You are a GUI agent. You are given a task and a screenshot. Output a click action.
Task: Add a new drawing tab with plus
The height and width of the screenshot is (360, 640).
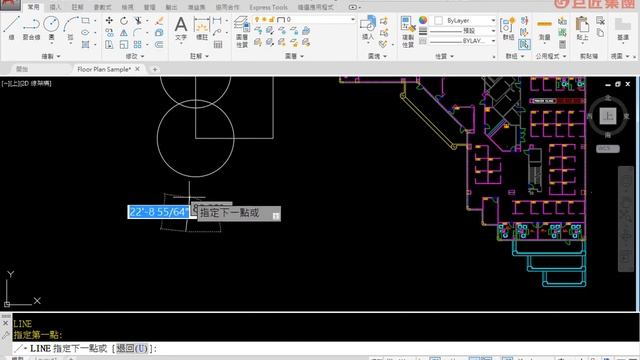155,69
